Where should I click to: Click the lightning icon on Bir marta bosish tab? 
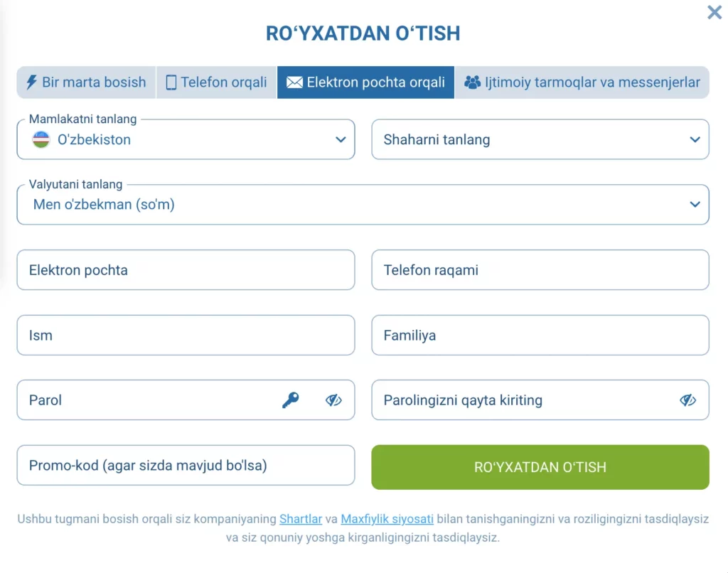pos(31,82)
